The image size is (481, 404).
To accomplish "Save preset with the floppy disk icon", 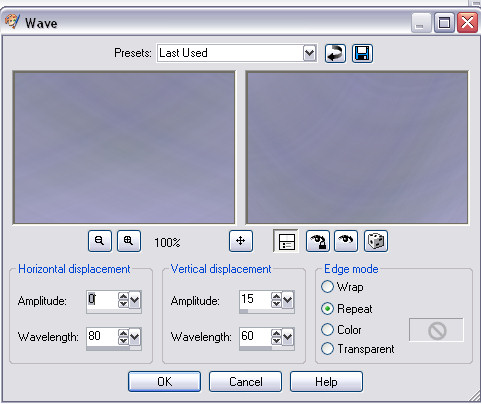I will tap(362, 53).
